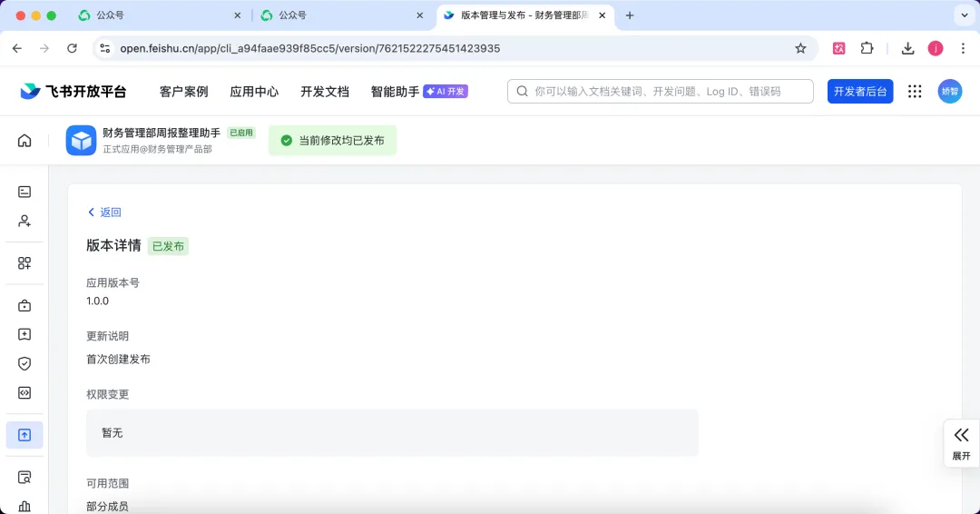
Task: Open the Chrome profile avatar
Action: click(x=935, y=48)
